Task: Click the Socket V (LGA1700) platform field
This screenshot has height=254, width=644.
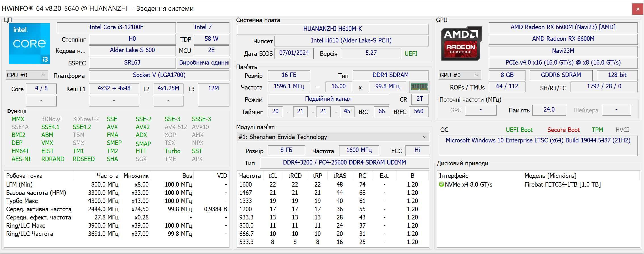Action: click(159, 75)
